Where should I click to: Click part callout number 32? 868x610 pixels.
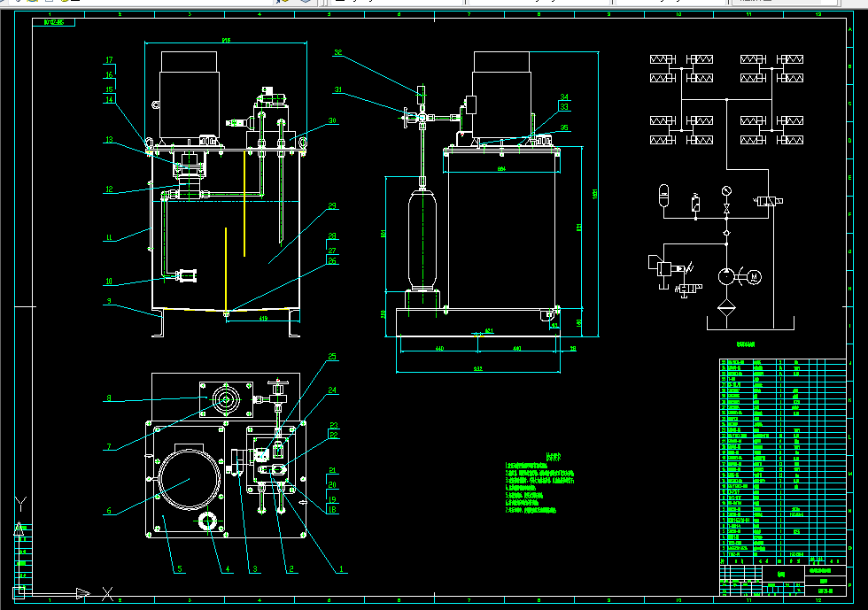(338, 52)
